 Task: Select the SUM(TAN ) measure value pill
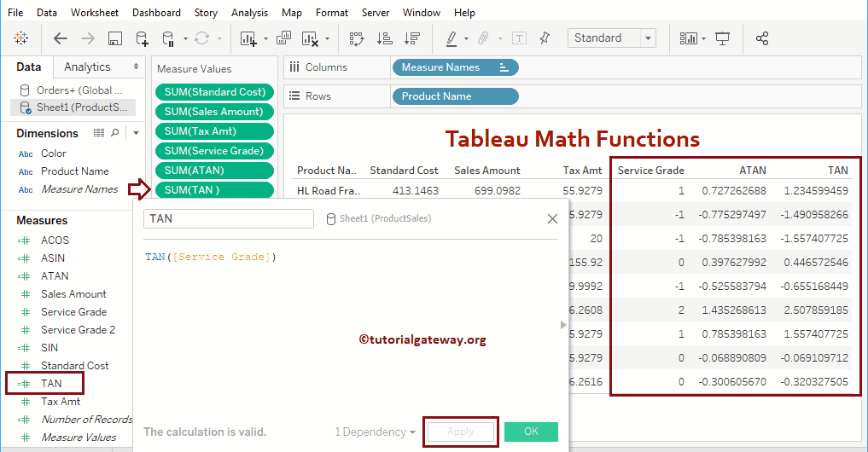click(214, 190)
